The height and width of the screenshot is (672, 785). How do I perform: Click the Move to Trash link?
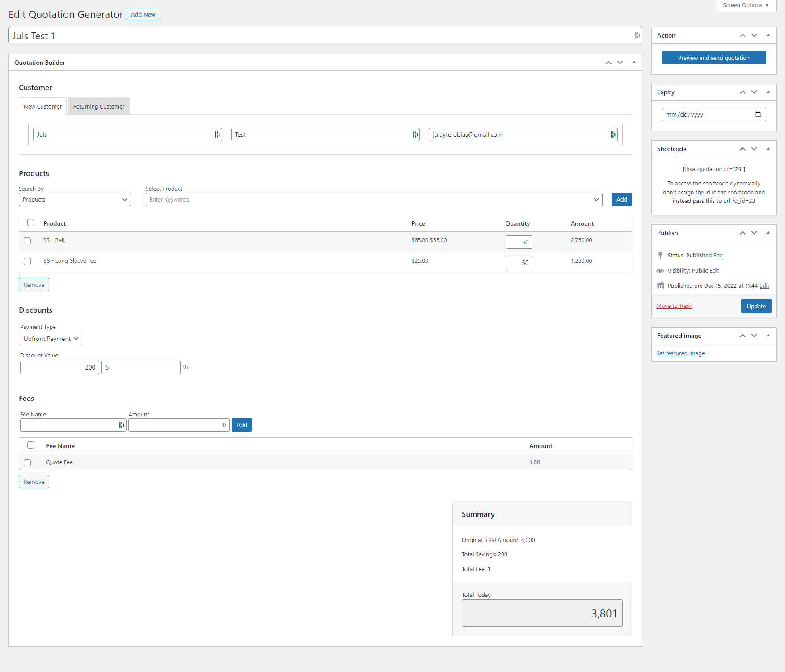pyautogui.click(x=674, y=306)
